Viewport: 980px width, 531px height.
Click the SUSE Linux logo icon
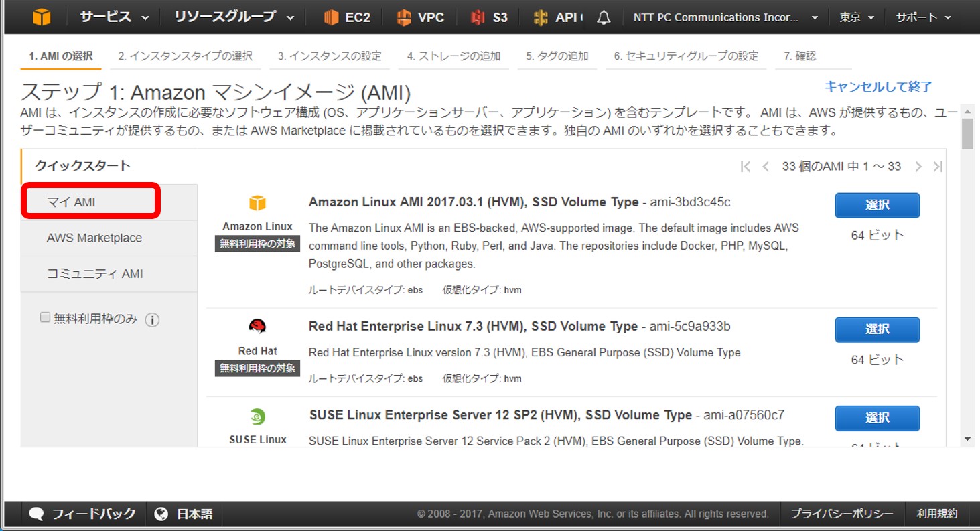tap(258, 416)
